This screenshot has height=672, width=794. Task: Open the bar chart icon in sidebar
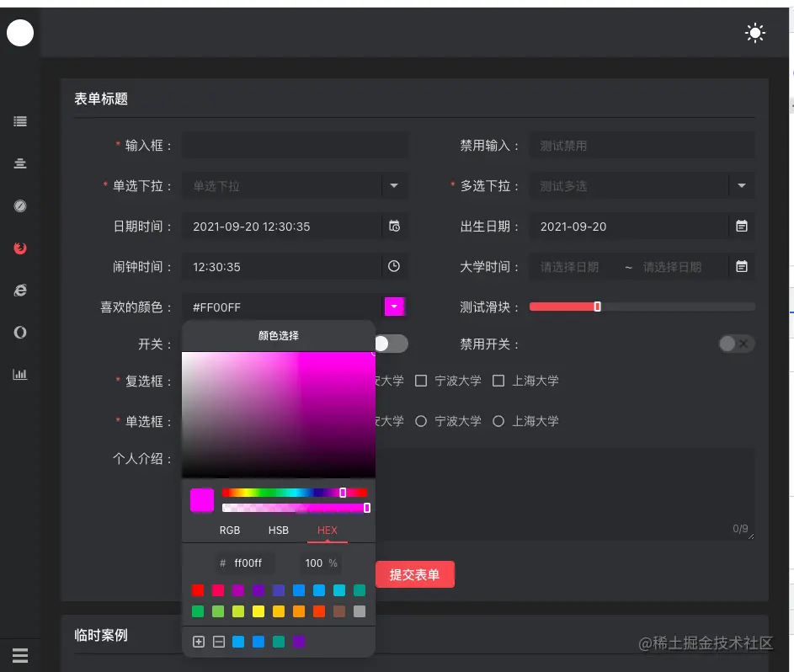click(20, 374)
